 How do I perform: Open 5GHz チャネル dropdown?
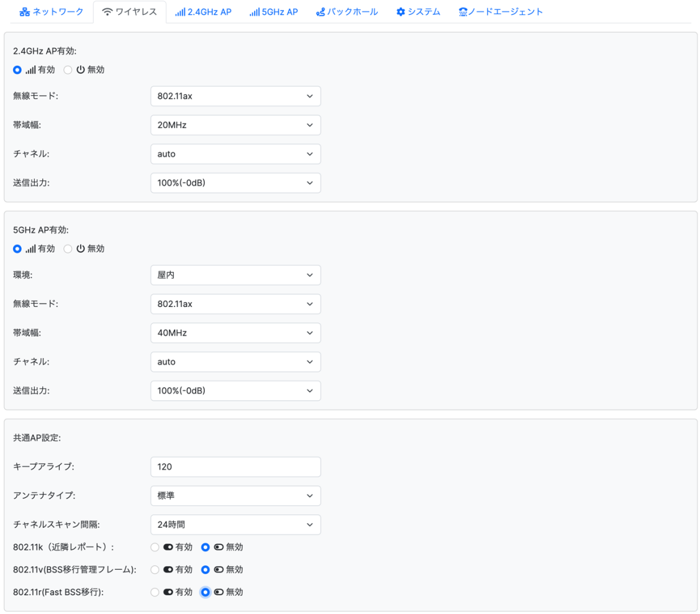point(235,362)
